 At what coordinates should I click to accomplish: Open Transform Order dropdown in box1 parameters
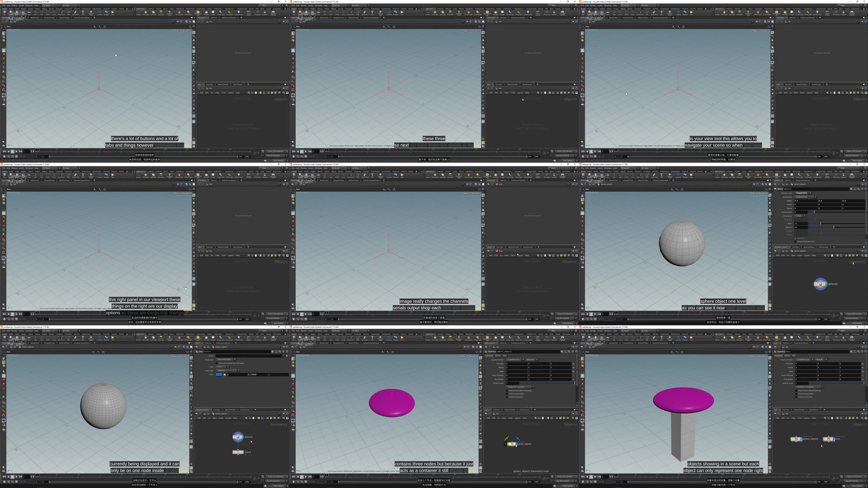804,359
